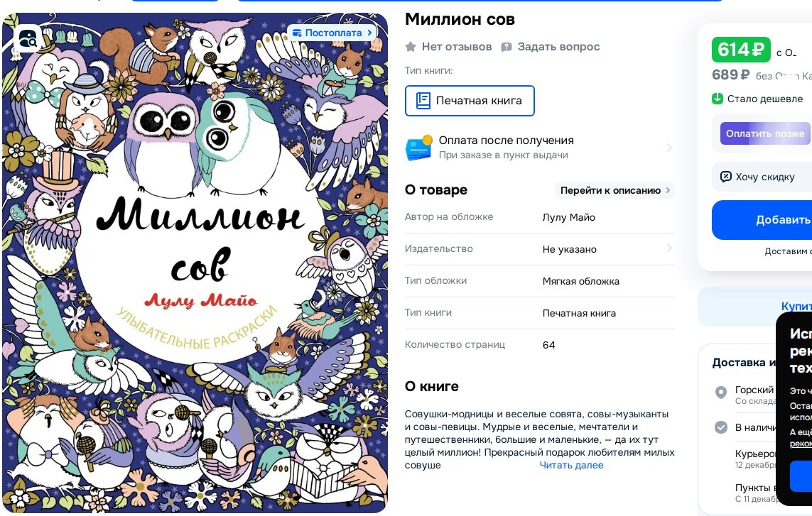Click the green price drop arrow icon
Viewport: 812px width, 516px height.
[x=718, y=99]
